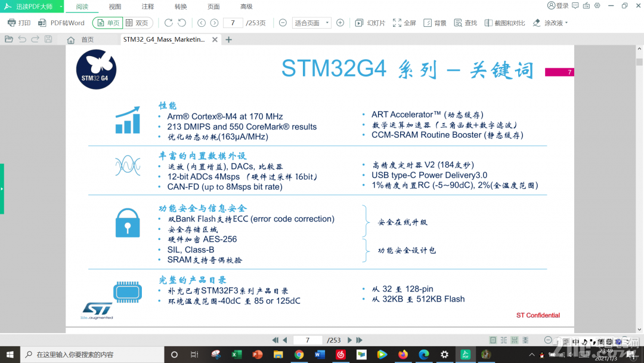The width and height of the screenshot is (644, 363).
Task: Open the gift box icon in the title bar
Action: click(x=587, y=6)
